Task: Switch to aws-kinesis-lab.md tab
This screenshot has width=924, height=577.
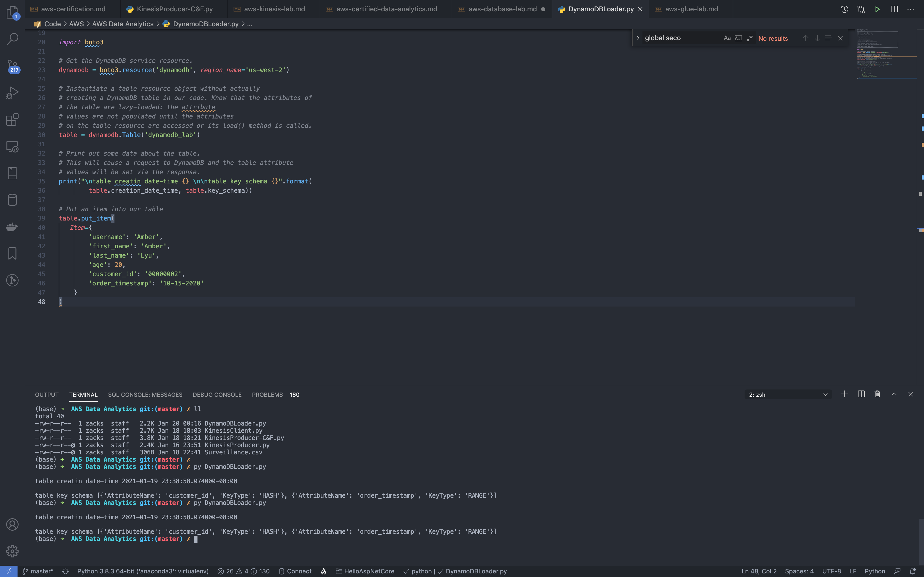Action: [274, 9]
